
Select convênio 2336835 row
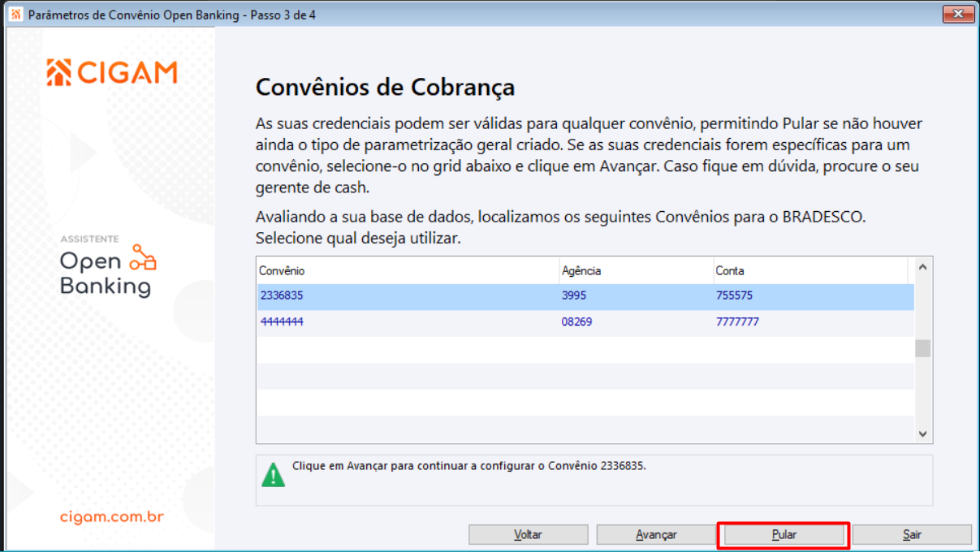[x=585, y=296]
